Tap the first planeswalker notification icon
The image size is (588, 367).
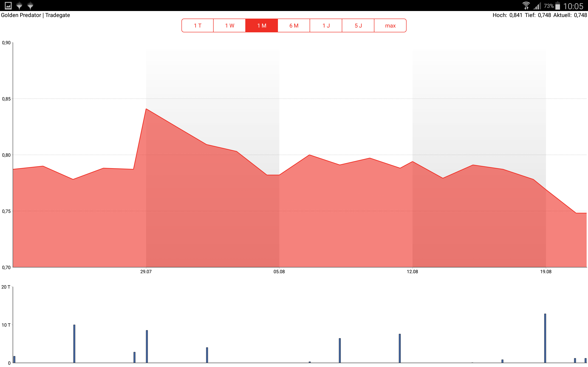[x=19, y=5]
